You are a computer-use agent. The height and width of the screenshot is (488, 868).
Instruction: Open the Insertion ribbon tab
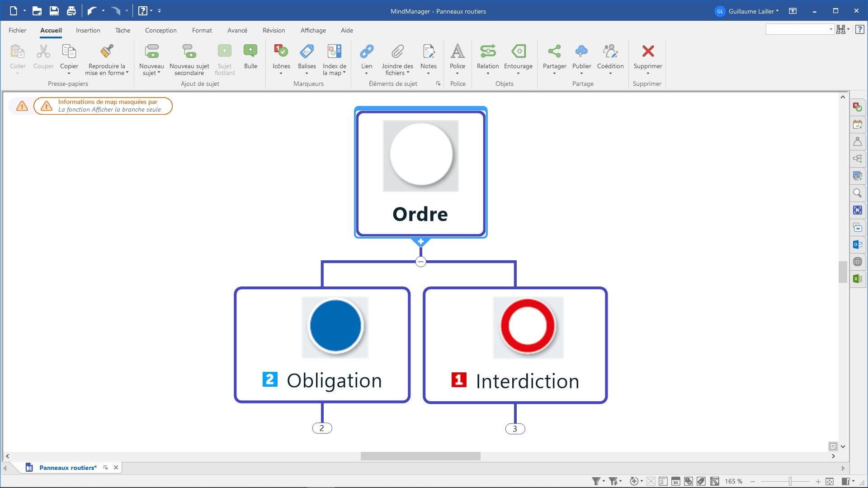click(x=88, y=30)
